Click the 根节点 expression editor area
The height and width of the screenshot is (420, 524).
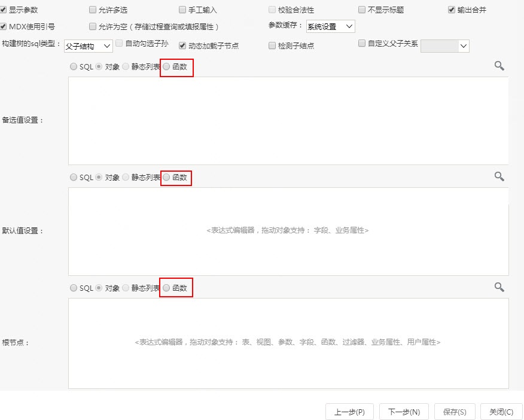pyautogui.click(x=288, y=343)
